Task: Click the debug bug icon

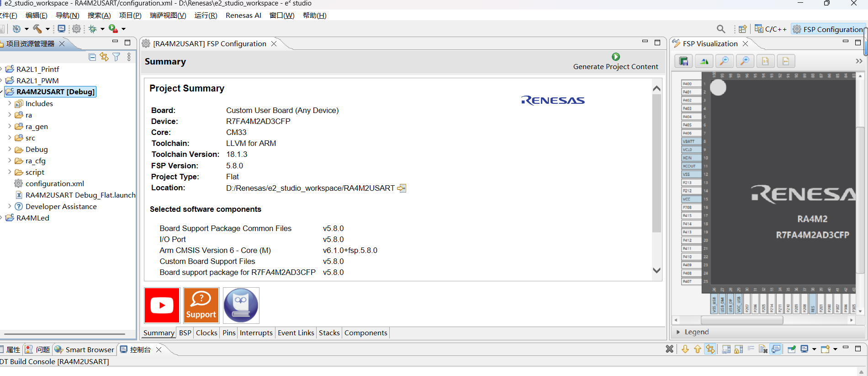Action: [93, 29]
